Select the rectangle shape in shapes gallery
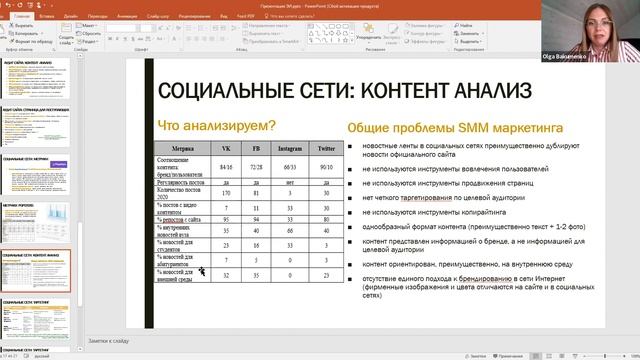 click(331, 26)
